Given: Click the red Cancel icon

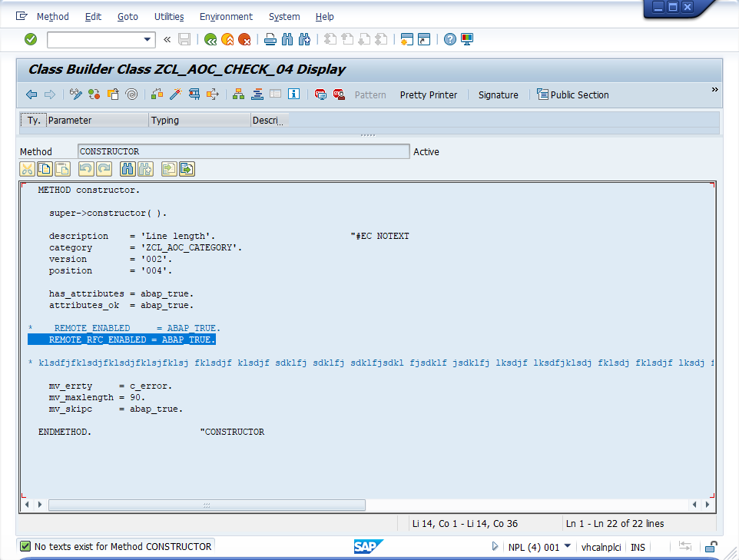Looking at the screenshot, I should pyautogui.click(x=244, y=40).
